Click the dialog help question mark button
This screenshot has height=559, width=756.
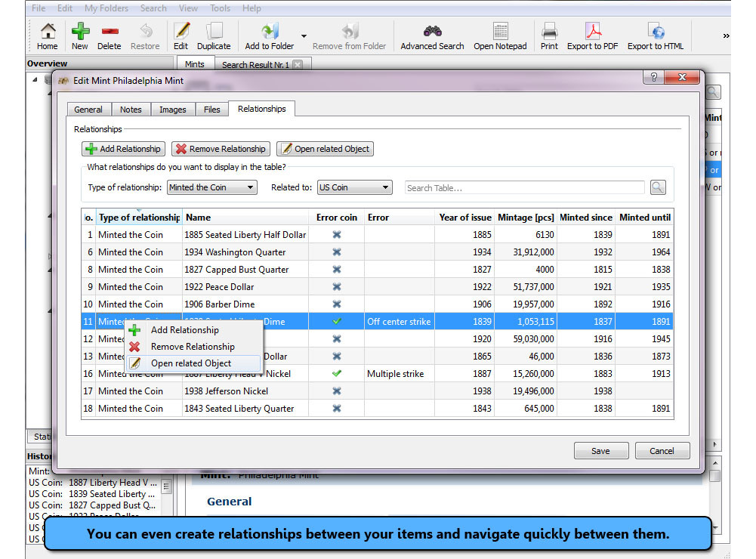pyautogui.click(x=654, y=77)
